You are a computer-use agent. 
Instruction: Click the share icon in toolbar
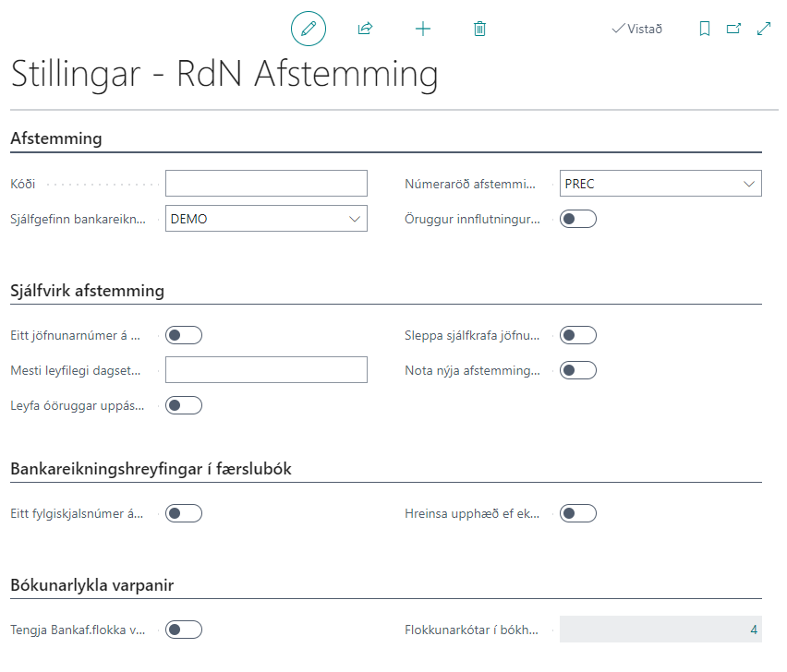click(x=365, y=29)
